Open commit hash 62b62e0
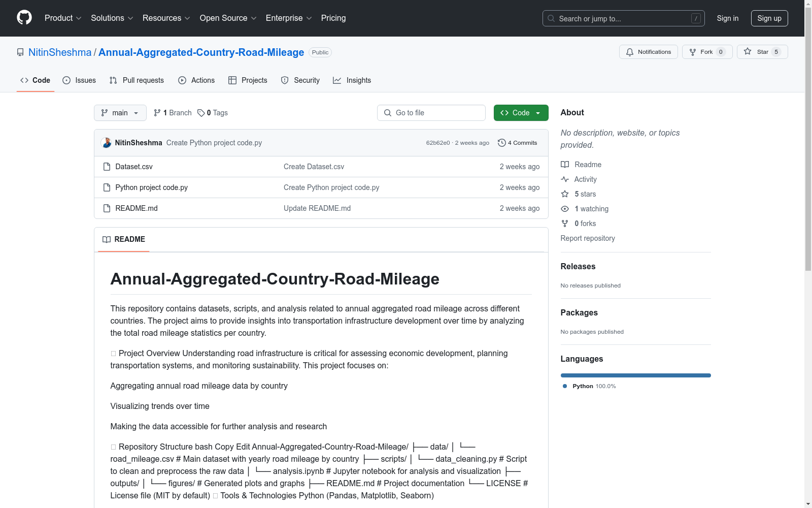 pyautogui.click(x=438, y=143)
